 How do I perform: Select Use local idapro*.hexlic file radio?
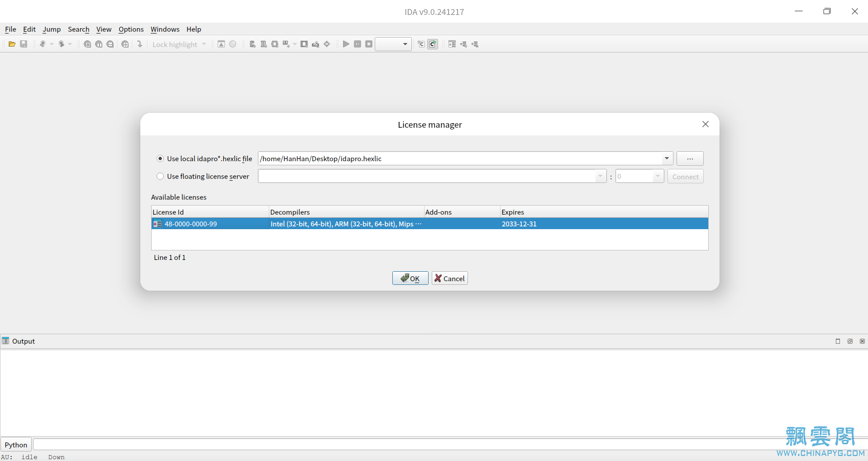(x=160, y=158)
